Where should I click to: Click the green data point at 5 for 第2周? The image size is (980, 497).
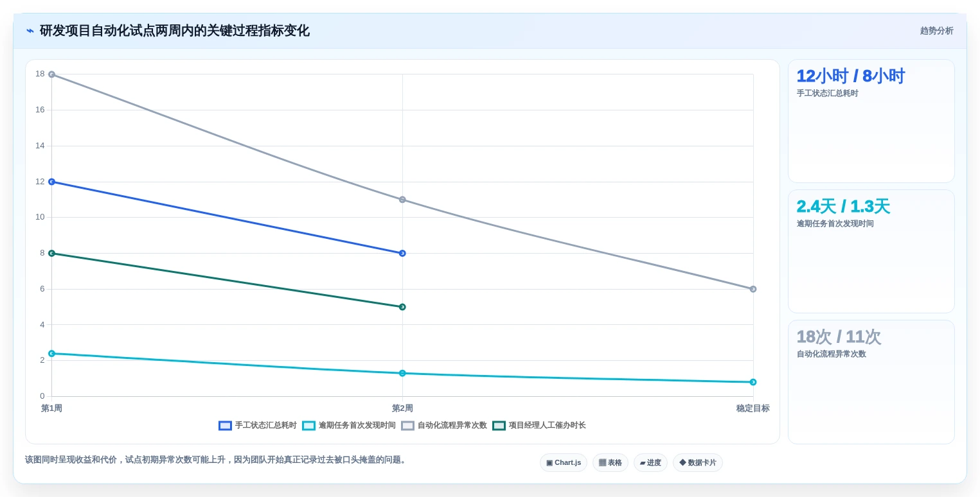402,307
